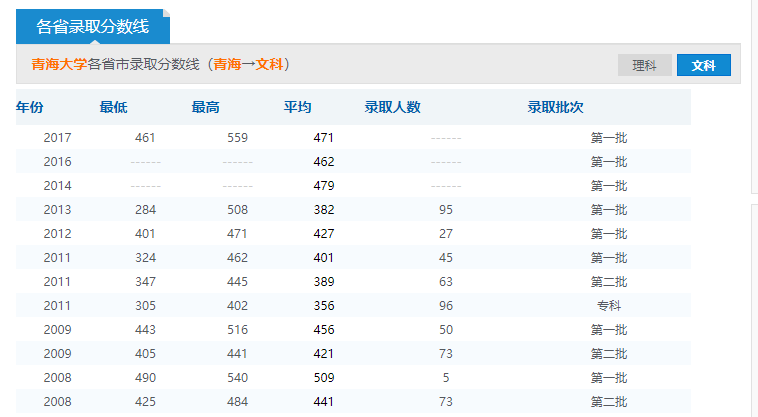
Task: Click admitted count 27 in 2012 row
Action: point(446,234)
